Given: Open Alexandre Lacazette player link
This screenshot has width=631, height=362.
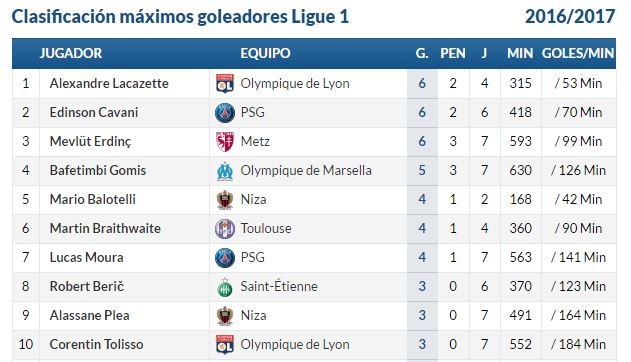Looking at the screenshot, I should (x=109, y=83).
